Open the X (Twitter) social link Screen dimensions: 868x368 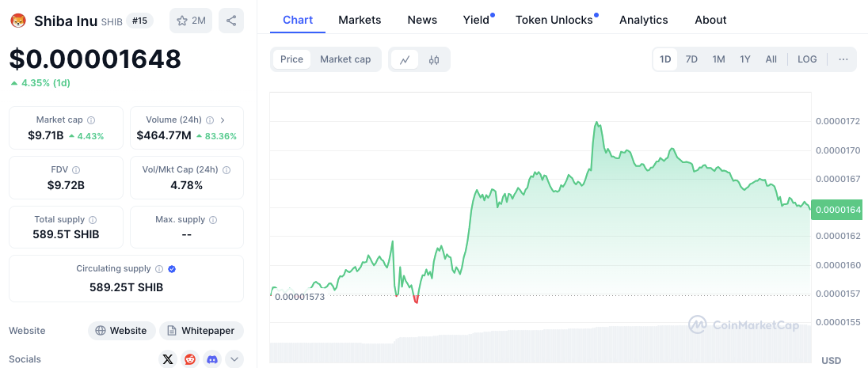167,359
